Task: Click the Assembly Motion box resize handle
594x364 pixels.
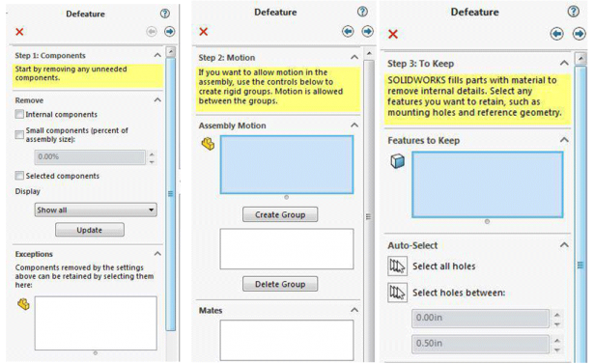Action: coord(287,197)
